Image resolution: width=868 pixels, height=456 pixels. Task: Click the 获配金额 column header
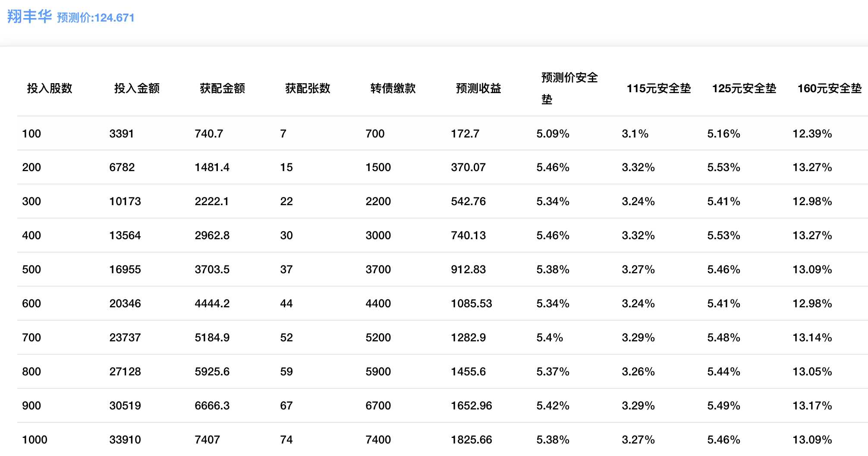222,88
